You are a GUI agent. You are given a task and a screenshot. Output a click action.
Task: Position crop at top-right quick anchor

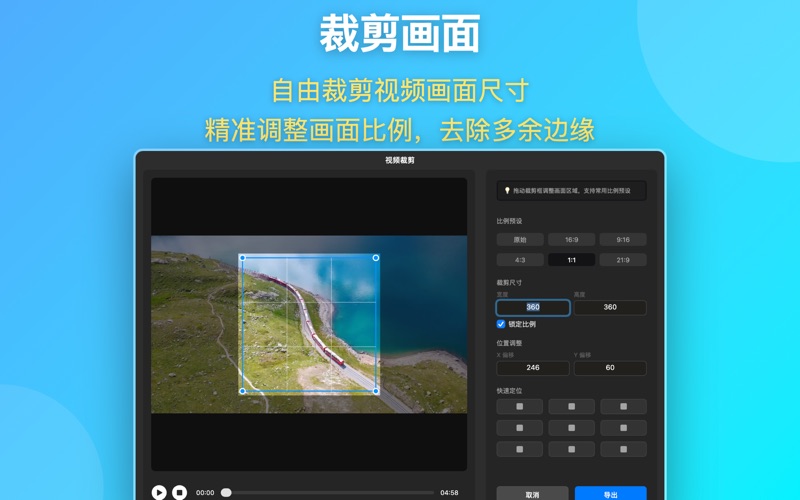pos(623,407)
